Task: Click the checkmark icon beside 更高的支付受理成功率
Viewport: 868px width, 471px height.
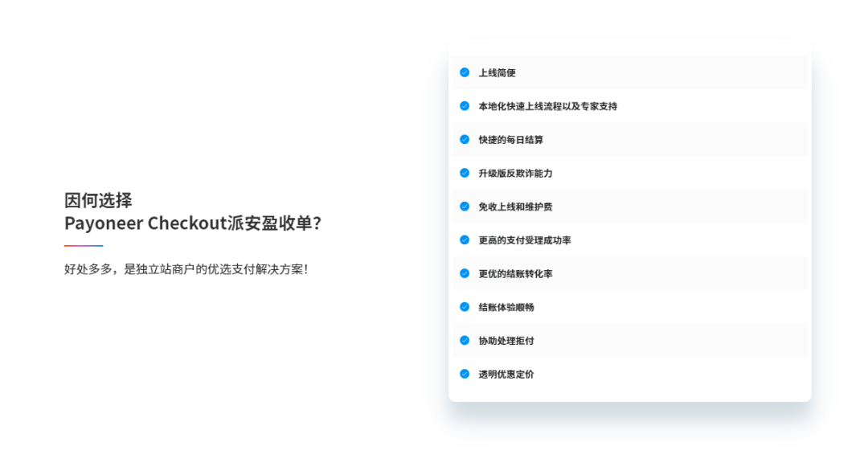Action: 465,240
